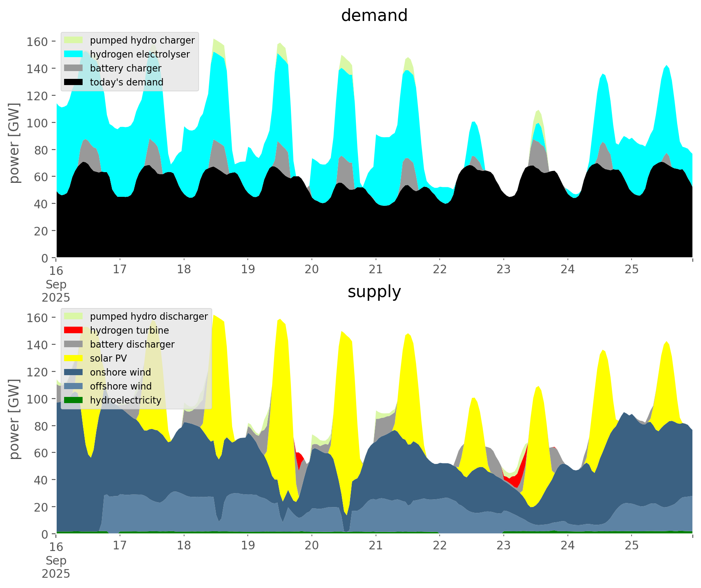Select the yellow solar PV legend swatch

click(x=74, y=358)
